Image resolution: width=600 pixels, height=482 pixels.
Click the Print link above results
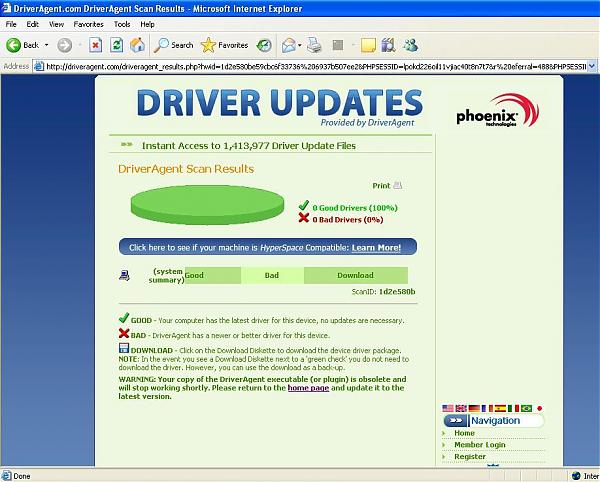coord(381,186)
